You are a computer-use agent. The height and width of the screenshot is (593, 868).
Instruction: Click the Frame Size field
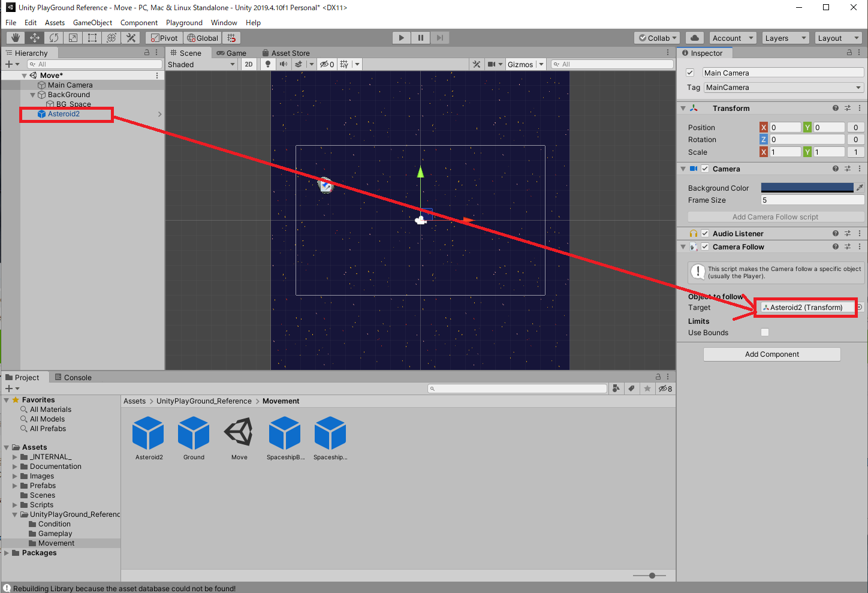[812, 200]
